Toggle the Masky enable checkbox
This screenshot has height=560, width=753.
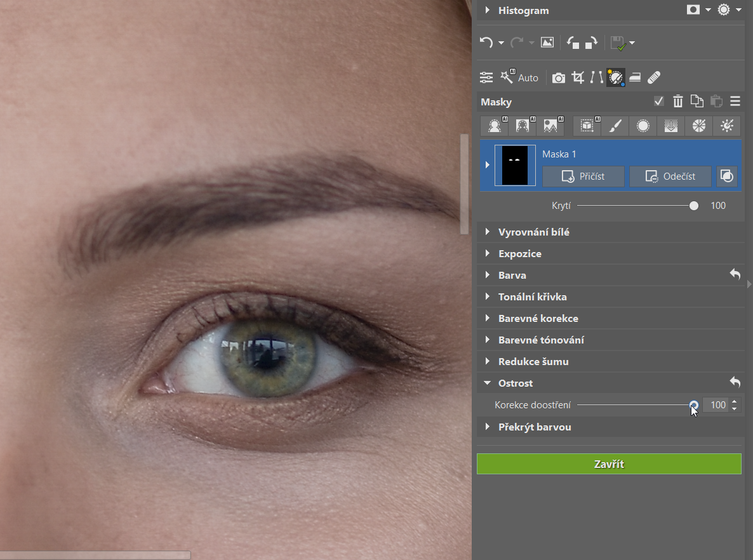click(x=659, y=102)
